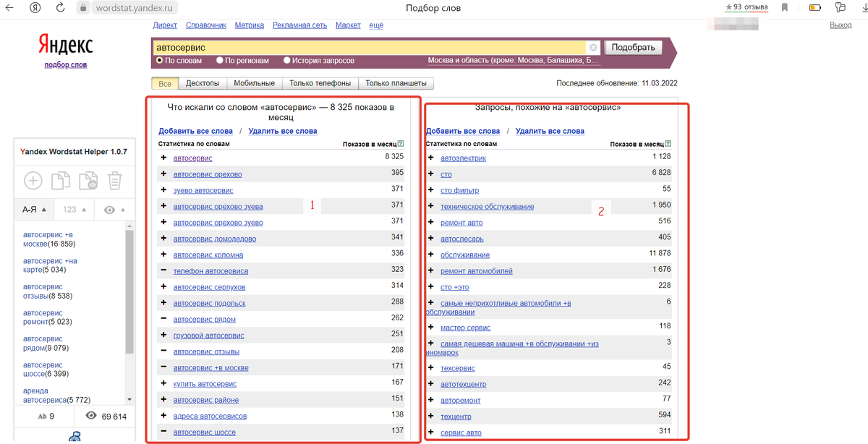Sort Helper list by eye frequency
The image size is (868, 444).
(x=114, y=210)
